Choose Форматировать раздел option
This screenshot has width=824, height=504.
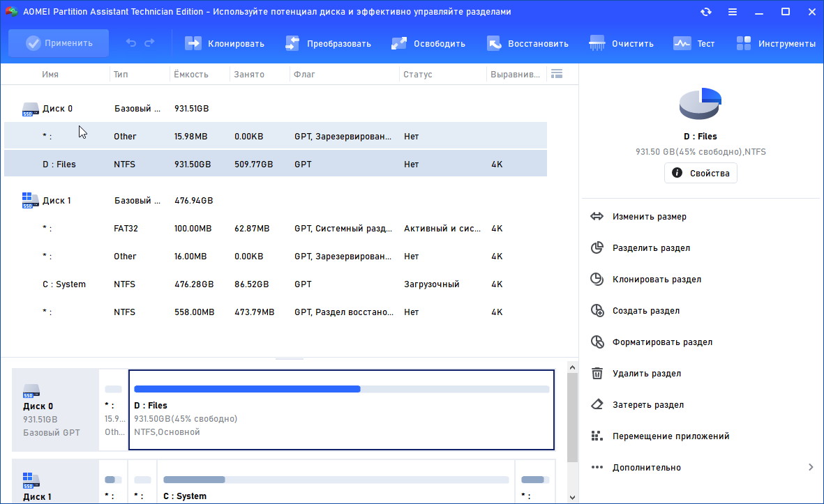pos(662,342)
